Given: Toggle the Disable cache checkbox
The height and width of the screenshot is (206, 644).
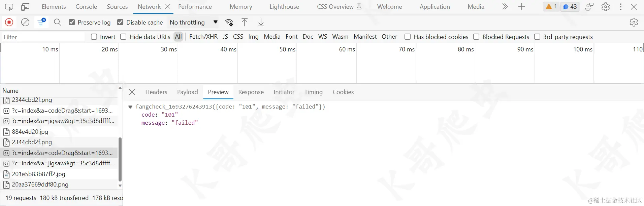Looking at the screenshot, I should coord(120,22).
